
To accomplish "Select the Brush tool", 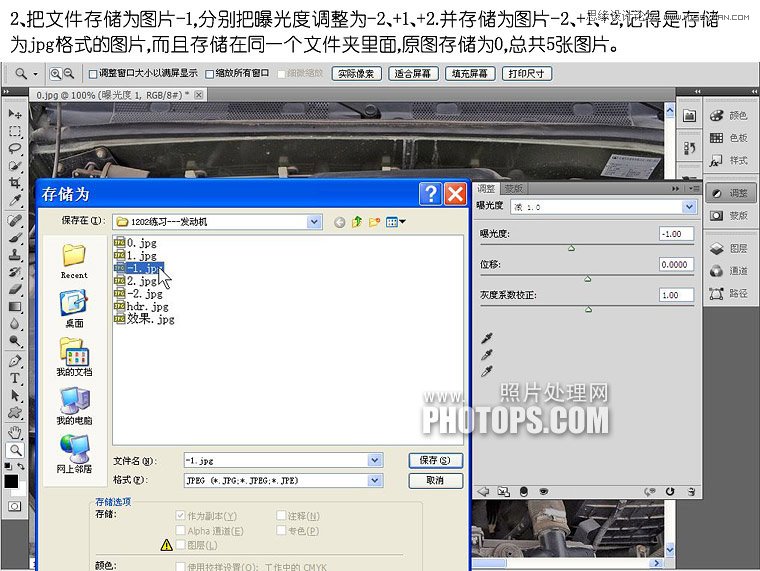I will point(15,238).
